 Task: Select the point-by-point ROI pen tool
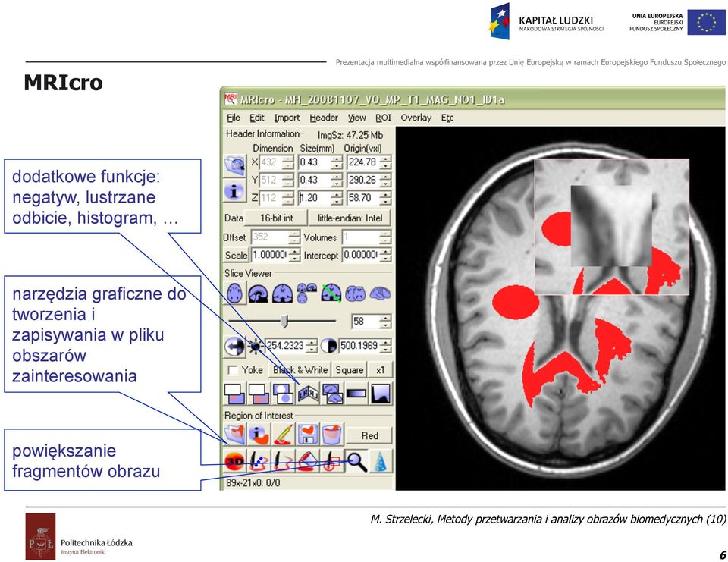tap(259, 461)
